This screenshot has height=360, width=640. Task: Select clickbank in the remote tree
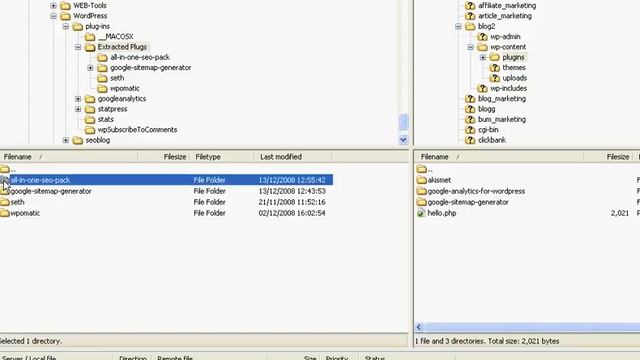click(x=492, y=140)
